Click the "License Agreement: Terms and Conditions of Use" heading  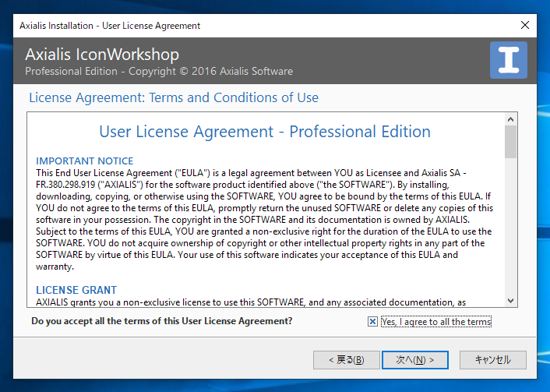[x=174, y=97]
